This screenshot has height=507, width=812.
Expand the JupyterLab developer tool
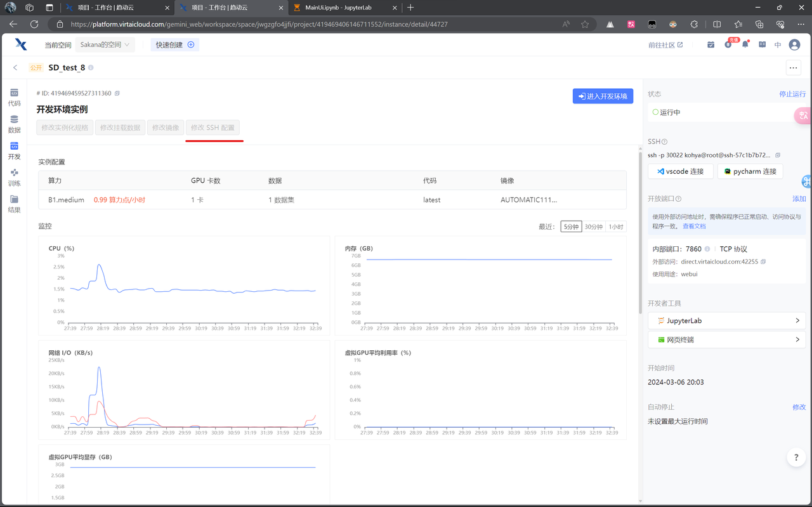click(726, 320)
